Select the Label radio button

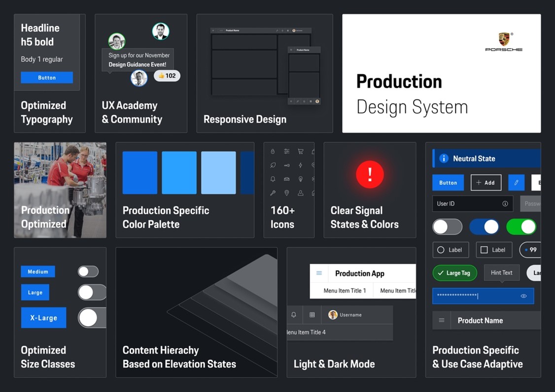(441, 250)
